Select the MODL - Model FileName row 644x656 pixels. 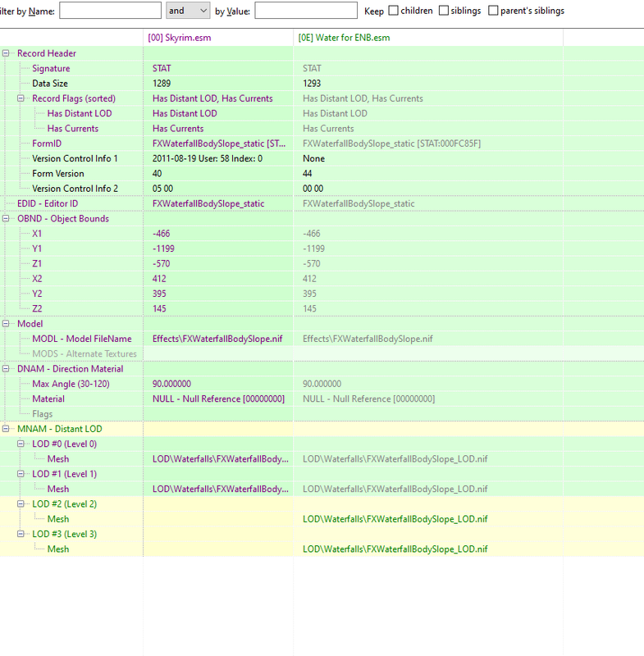coord(82,339)
